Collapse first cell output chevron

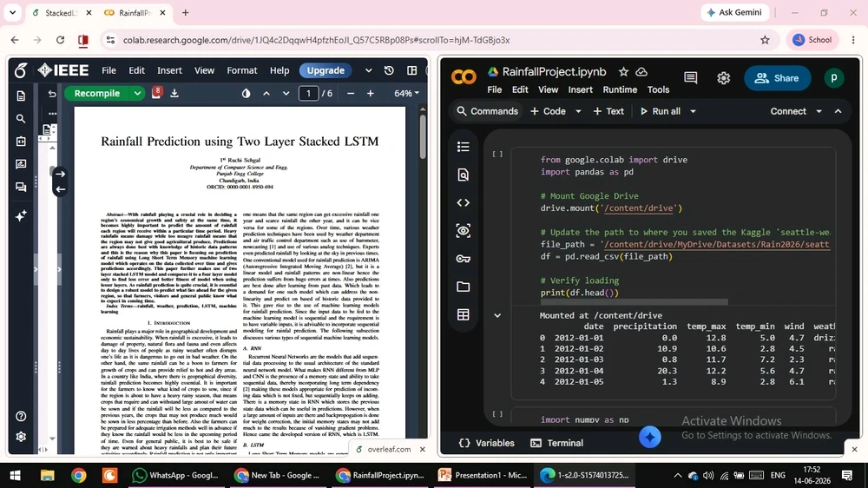click(x=497, y=316)
